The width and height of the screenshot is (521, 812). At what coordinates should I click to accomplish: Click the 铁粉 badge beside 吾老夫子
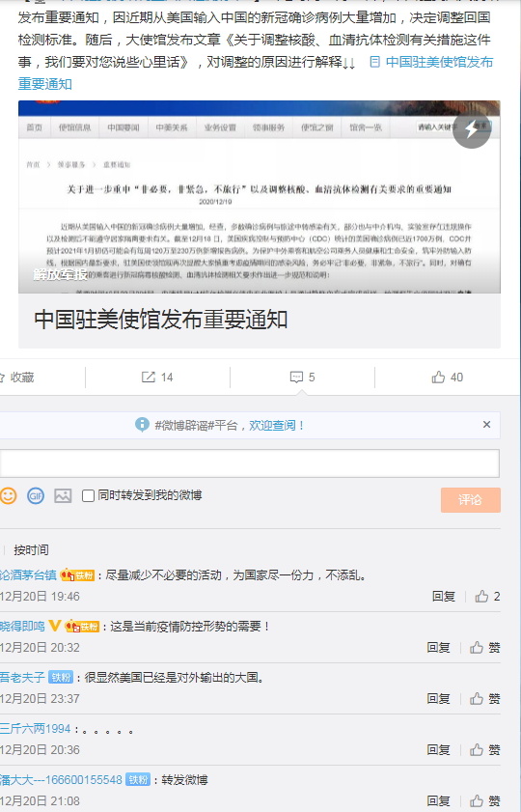pos(61,678)
